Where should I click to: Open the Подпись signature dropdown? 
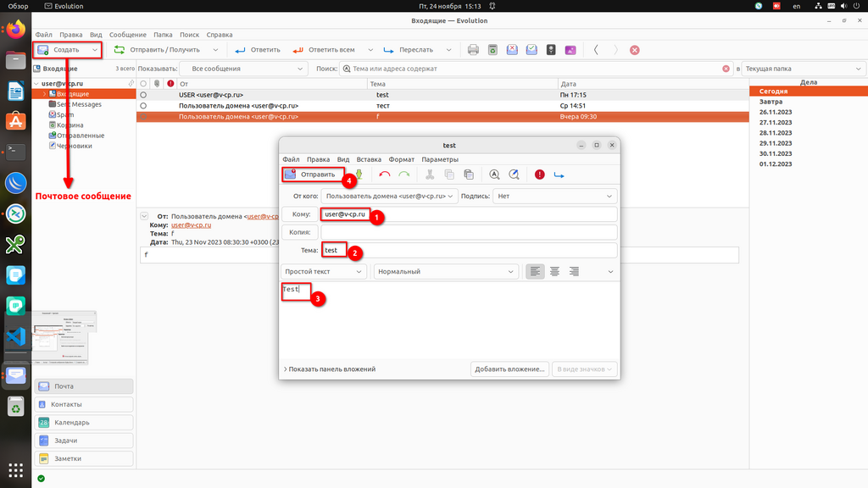[556, 196]
